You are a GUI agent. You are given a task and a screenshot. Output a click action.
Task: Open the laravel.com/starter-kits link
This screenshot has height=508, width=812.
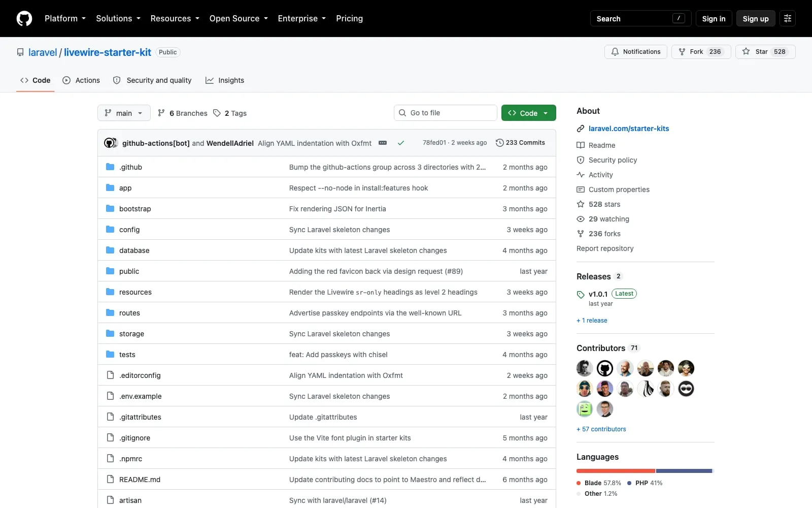pos(629,129)
